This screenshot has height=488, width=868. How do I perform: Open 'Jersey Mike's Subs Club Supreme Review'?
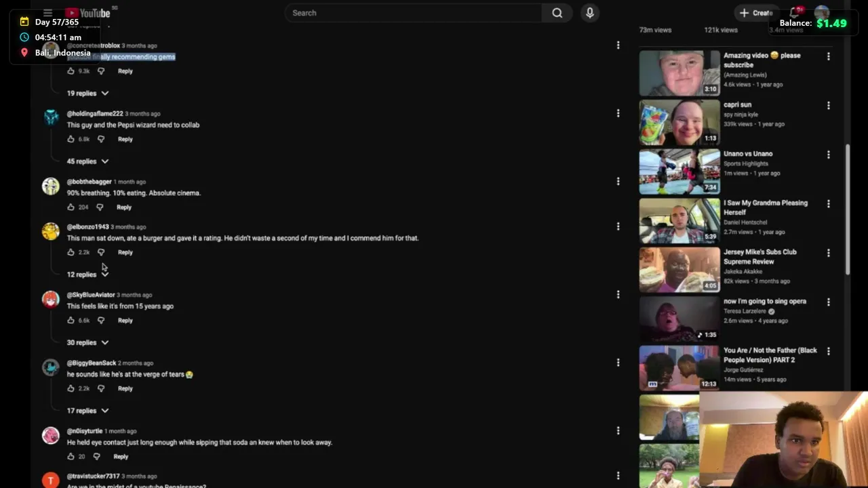(760, 256)
